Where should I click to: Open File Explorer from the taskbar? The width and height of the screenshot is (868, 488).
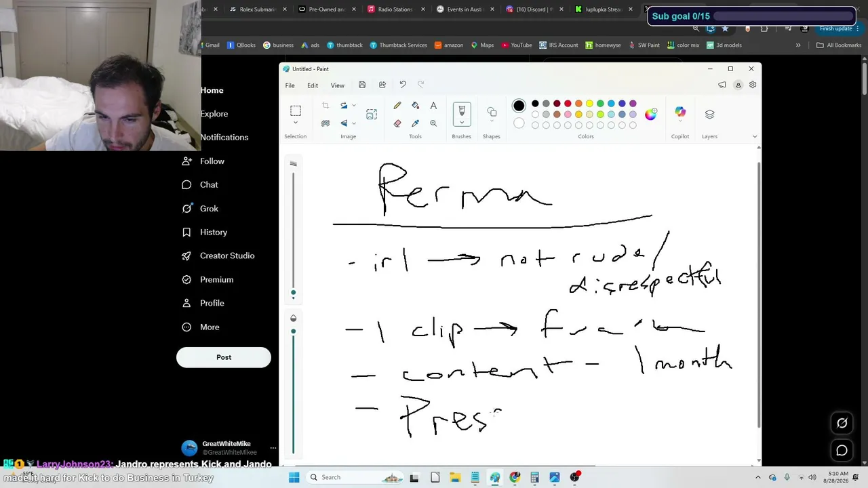455,477
